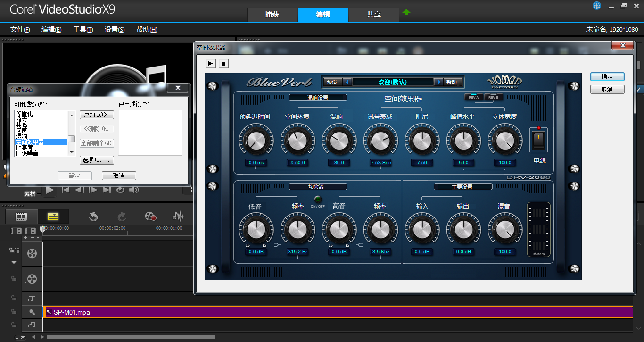The height and width of the screenshot is (342, 644).
Task: Click the redo icon on timeline toolbar
Action: [x=122, y=217]
